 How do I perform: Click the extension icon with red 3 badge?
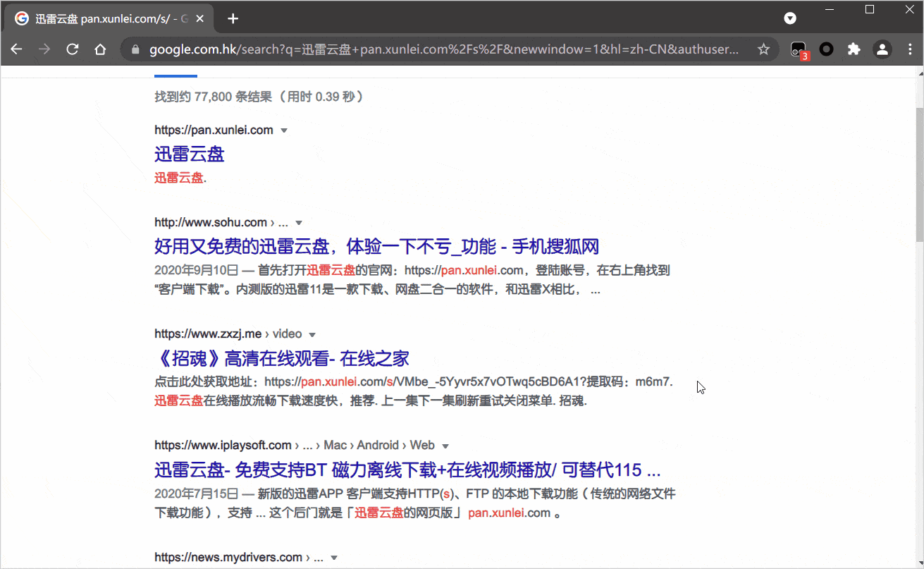[799, 49]
